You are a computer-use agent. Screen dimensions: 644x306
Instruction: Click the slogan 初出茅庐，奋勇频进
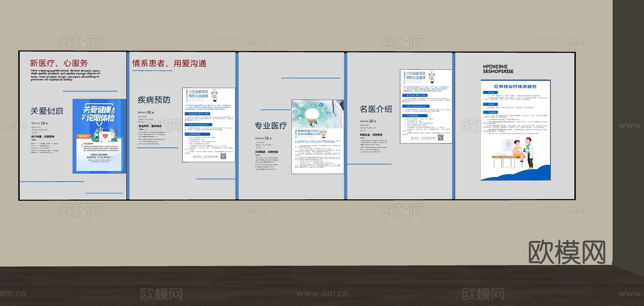[150, 126]
